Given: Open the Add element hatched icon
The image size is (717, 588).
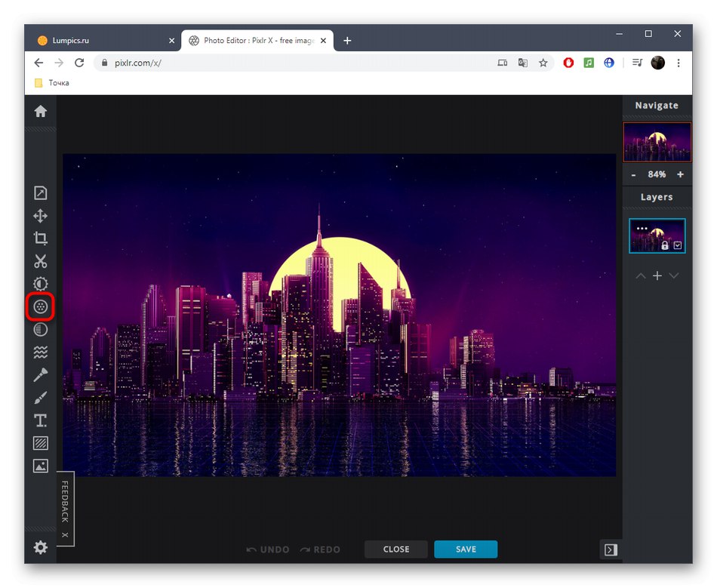Looking at the screenshot, I should 40,443.
